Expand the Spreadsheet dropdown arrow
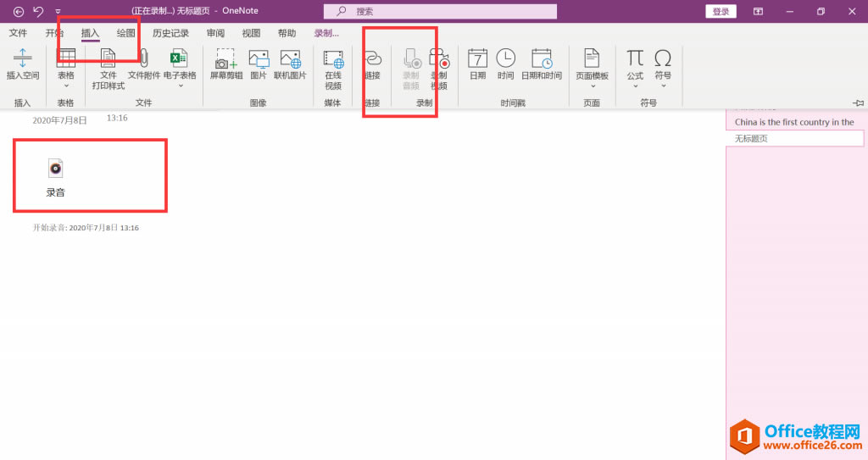This screenshot has width=868, height=460. (181, 86)
